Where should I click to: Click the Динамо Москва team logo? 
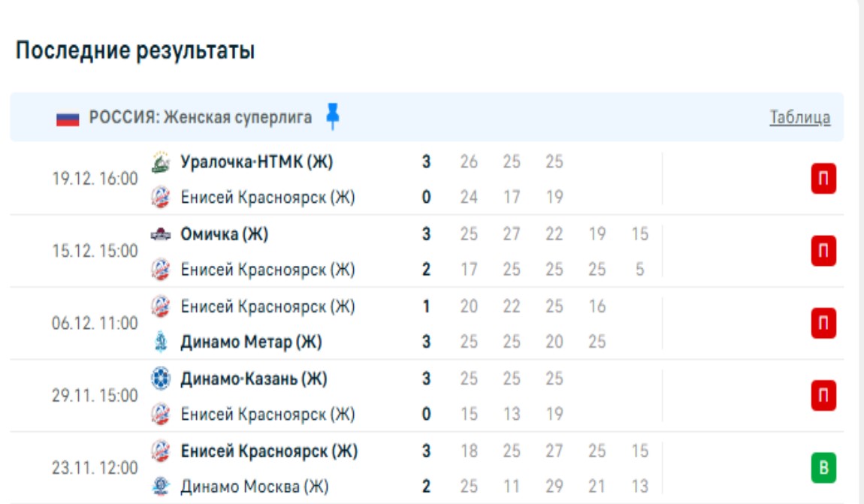[161, 487]
